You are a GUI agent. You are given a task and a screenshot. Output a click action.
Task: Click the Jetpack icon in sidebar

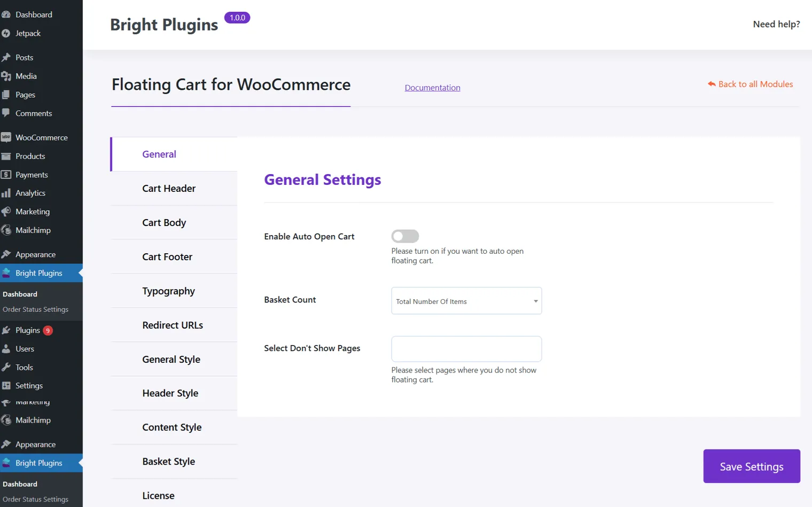(6, 33)
